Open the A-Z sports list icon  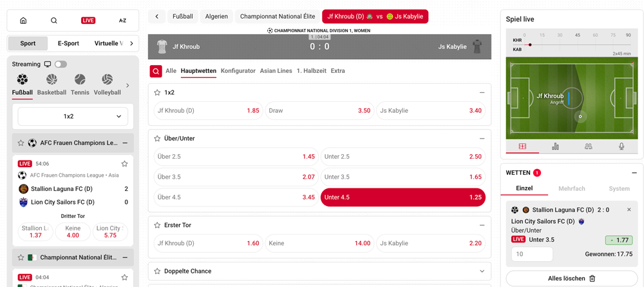(122, 21)
